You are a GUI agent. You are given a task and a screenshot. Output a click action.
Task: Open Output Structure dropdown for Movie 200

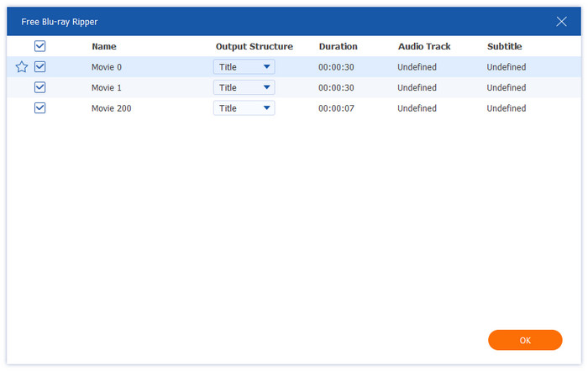pos(244,108)
